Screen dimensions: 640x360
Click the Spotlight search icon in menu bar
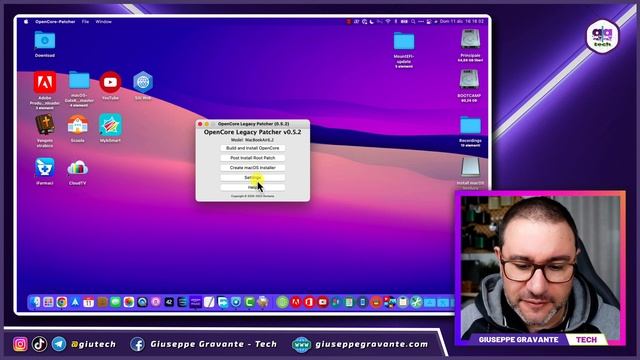coord(413,22)
